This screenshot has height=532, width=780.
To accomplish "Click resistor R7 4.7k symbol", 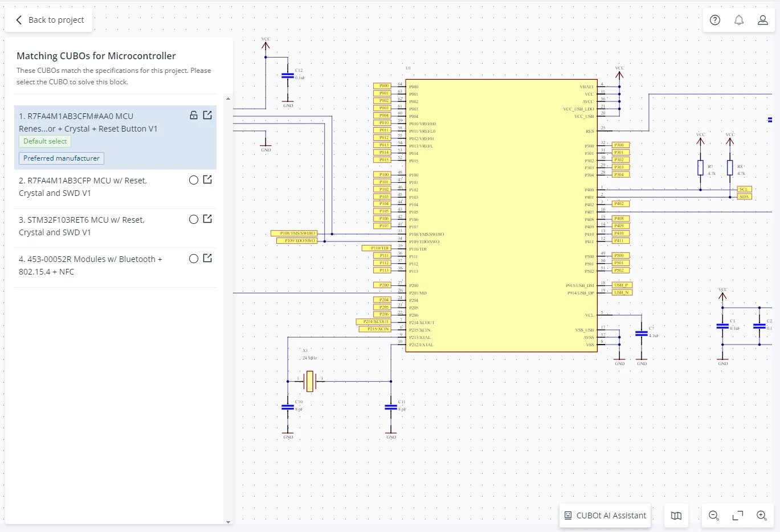I will [x=700, y=167].
